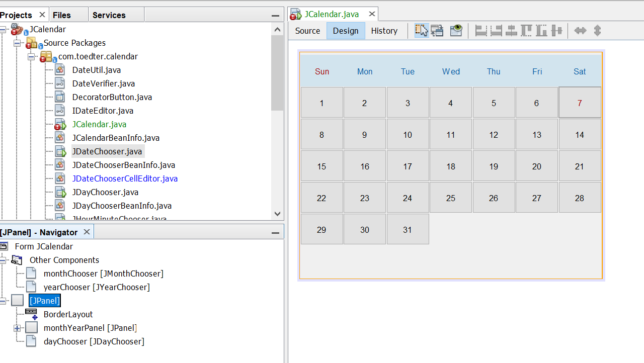Screen dimensions: 644x363
Task: Switch to the Files tab
Action: point(62,15)
